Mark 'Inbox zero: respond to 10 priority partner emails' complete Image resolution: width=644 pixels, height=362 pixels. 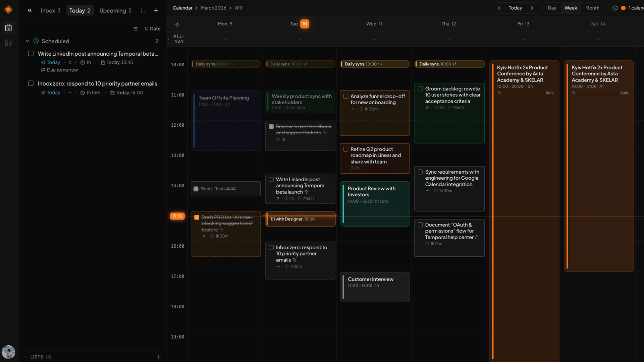click(31, 83)
